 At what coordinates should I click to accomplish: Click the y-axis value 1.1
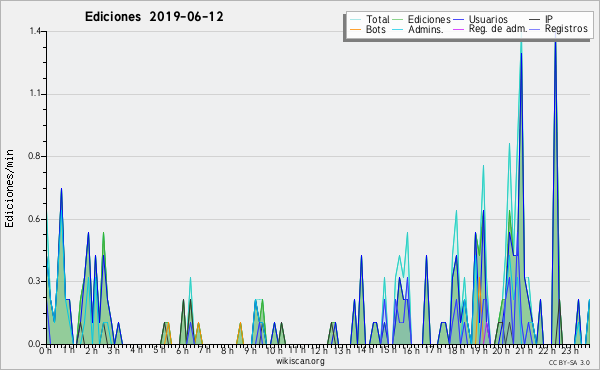pyautogui.click(x=35, y=94)
